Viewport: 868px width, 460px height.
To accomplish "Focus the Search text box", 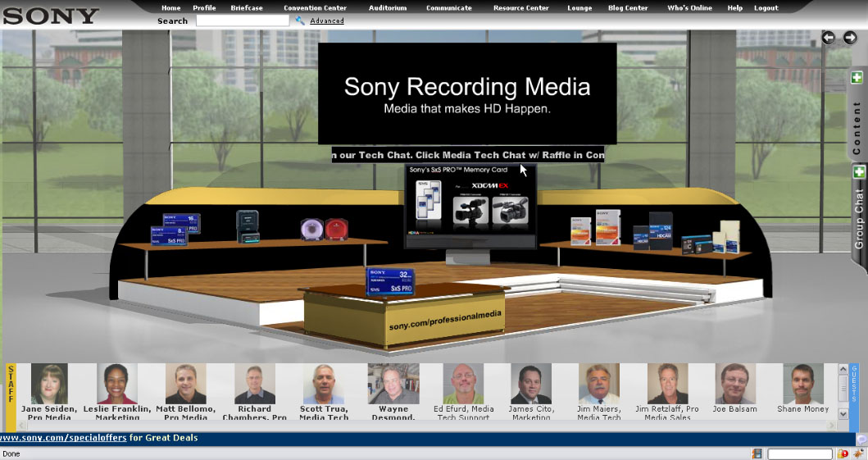I will 243,20.
